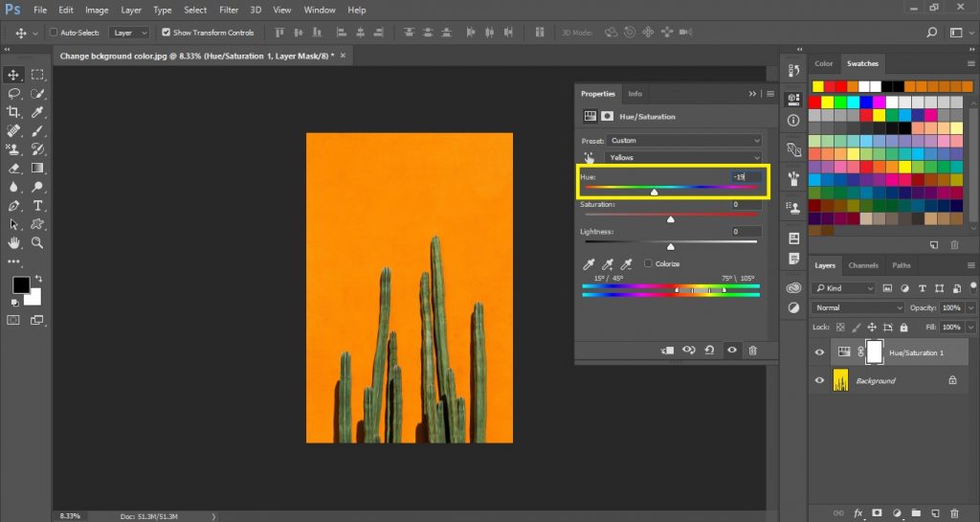Toggle lock transparent pixels
980x522 pixels.
840,327
